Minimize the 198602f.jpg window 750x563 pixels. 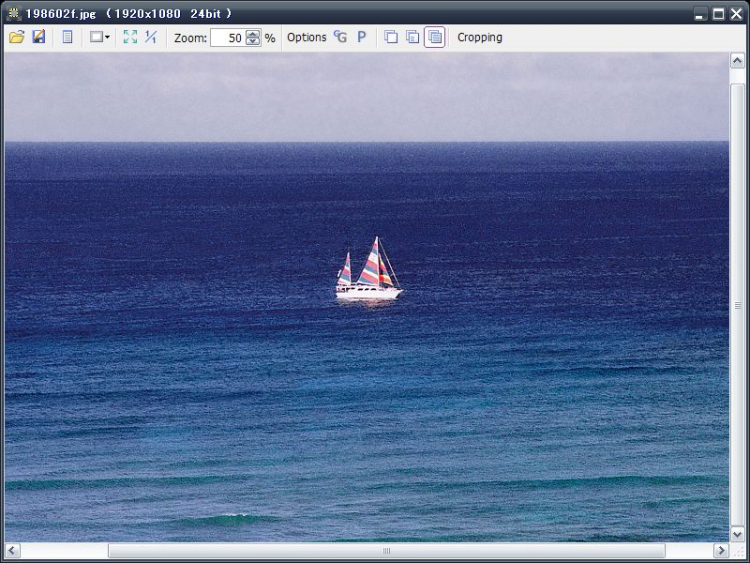(x=700, y=14)
